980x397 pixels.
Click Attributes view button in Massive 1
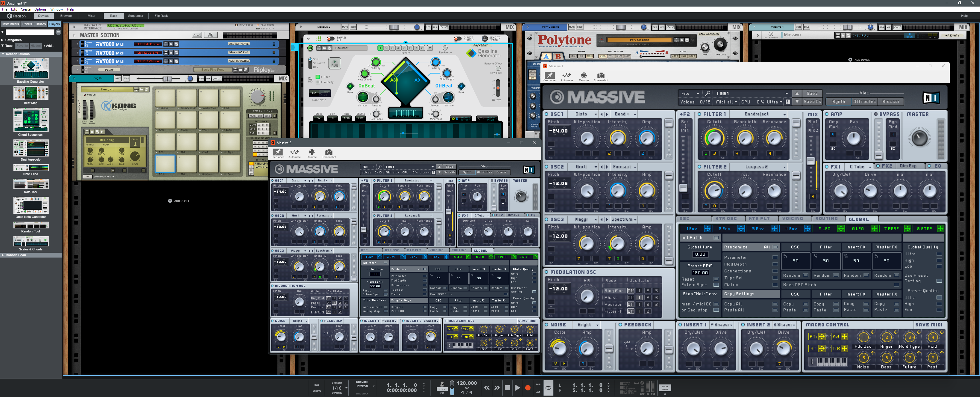click(x=864, y=102)
